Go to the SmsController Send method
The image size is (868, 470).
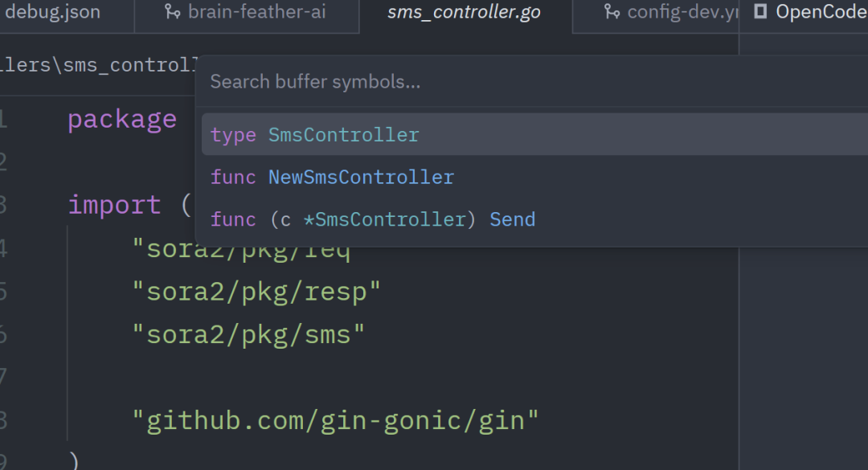534,219
